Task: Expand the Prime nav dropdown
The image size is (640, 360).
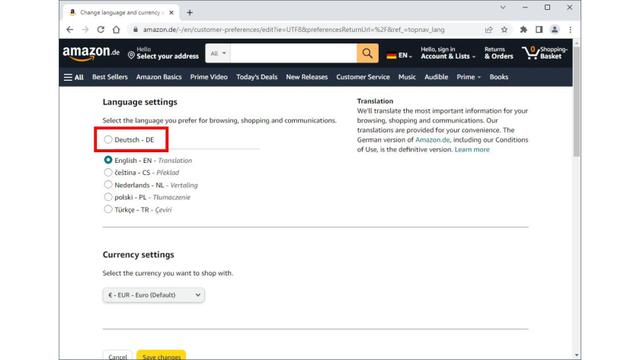Action: [469, 77]
